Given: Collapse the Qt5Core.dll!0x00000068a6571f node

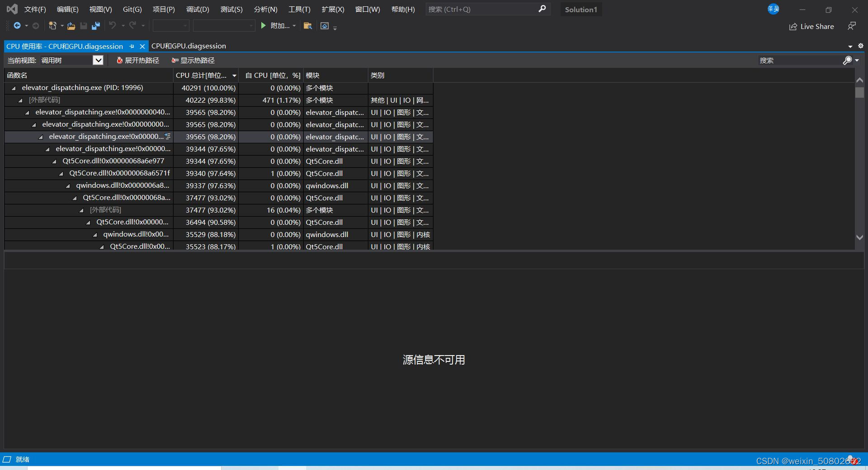Looking at the screenshot, I should pos(61,174).
